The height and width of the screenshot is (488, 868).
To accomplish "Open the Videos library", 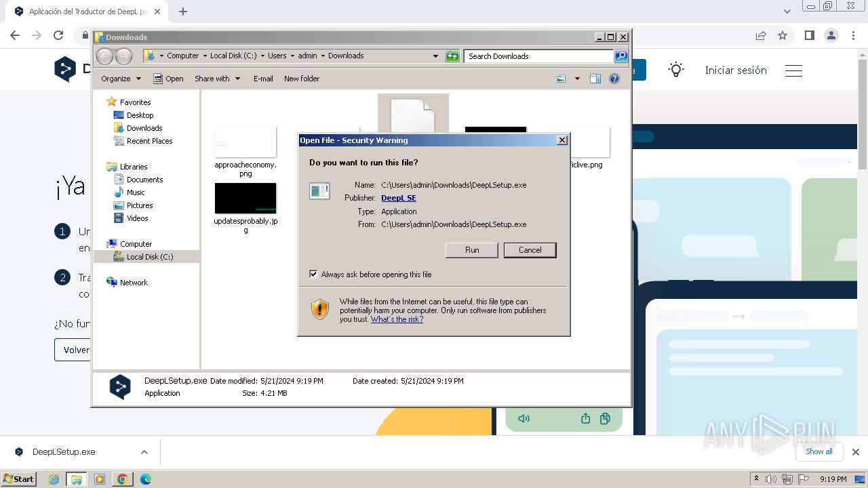I will coord(137,218).
